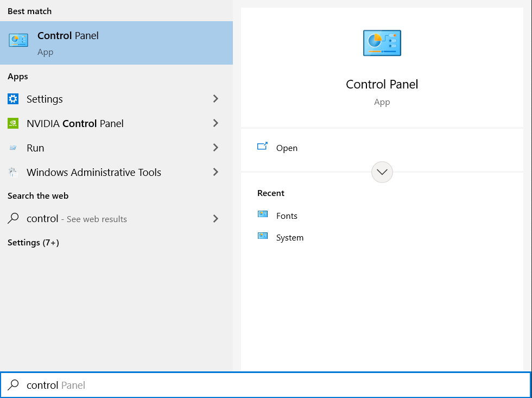
Task: Click the Control Panel title in preview pane
Action: pyautogui.click(x=382, y=84)
